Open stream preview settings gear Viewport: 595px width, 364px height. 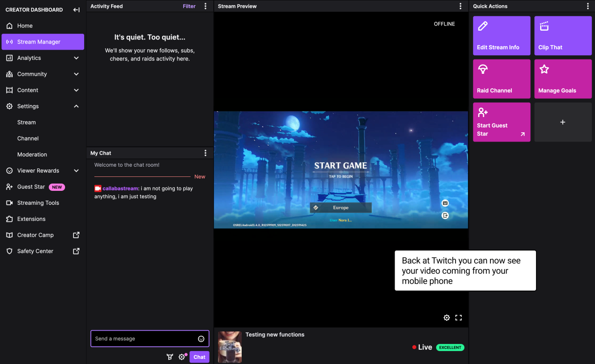[x=446, y=318]
